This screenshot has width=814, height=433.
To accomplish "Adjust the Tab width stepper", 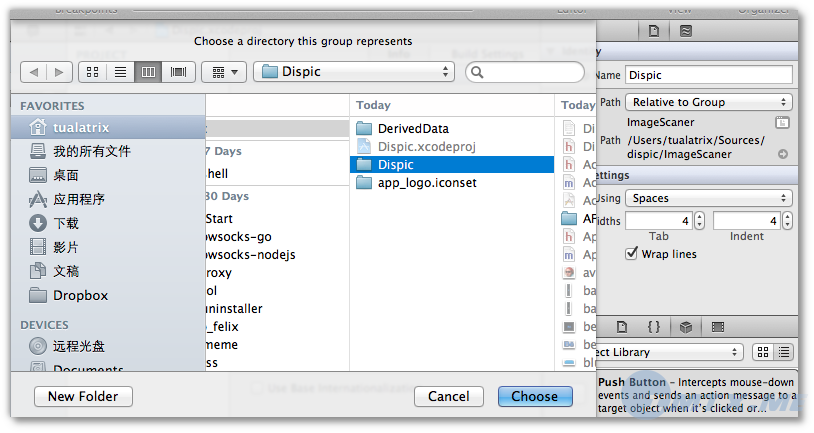I will tap(699, 221).
